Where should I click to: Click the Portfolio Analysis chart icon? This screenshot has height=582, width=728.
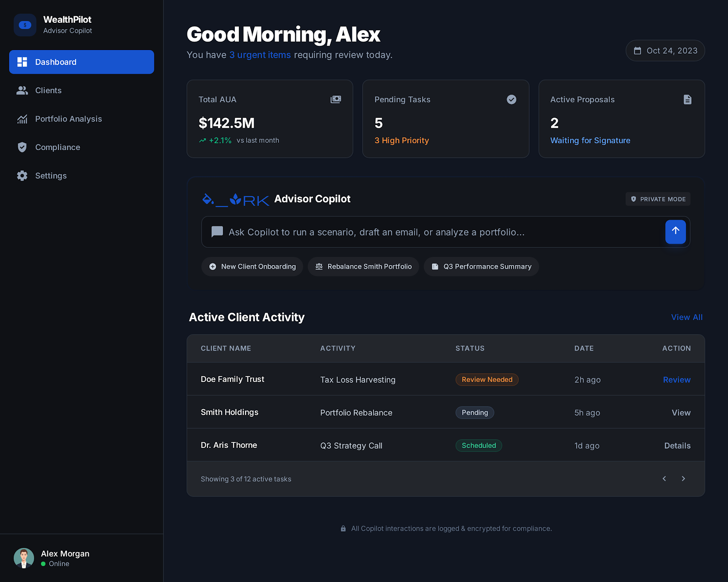pyautogui.click(x=22, y=119)
